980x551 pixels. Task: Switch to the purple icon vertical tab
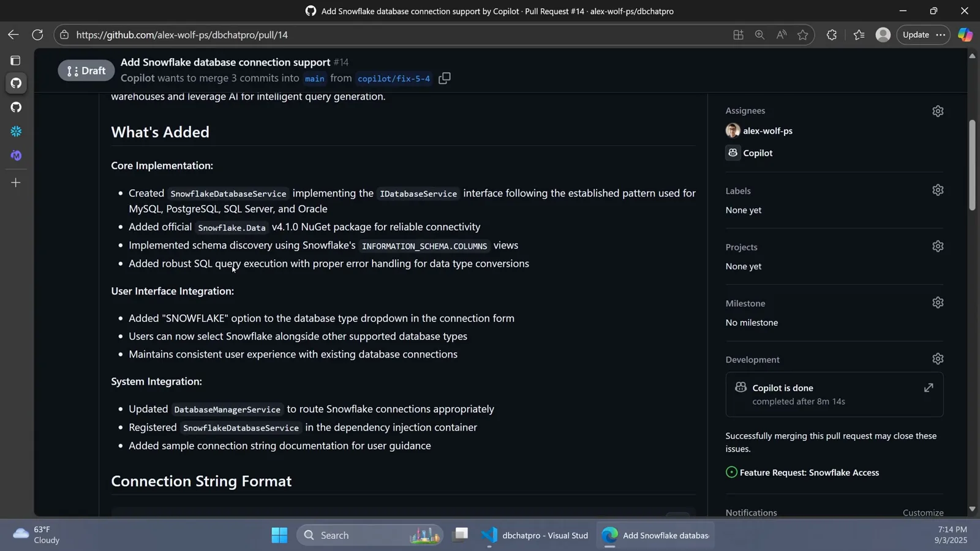click(16, 156)
